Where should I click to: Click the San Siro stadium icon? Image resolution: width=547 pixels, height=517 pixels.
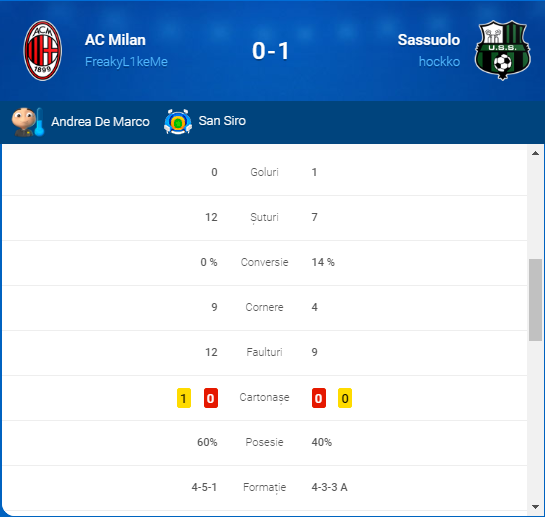[178, 122]
